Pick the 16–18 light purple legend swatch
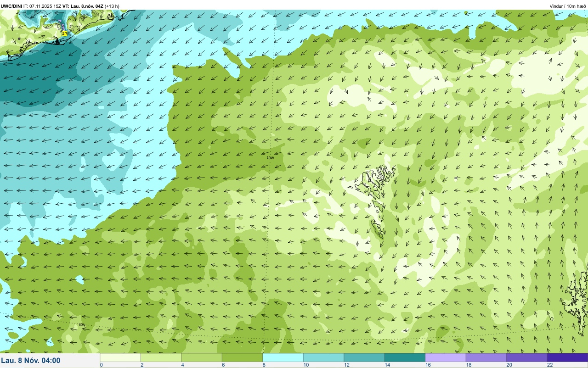Image resolution: width=588 pixels, height=368 pixels. [446, 357]
